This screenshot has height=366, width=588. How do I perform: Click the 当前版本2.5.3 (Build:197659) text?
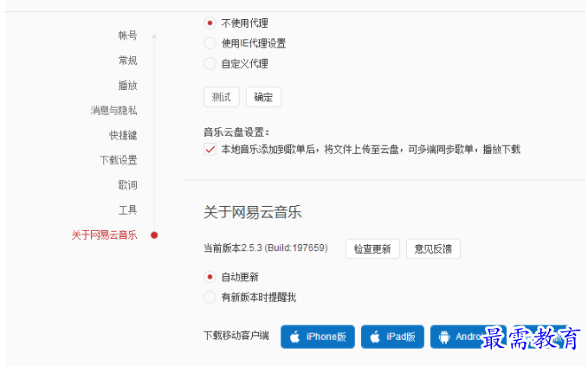pos(266,248)
